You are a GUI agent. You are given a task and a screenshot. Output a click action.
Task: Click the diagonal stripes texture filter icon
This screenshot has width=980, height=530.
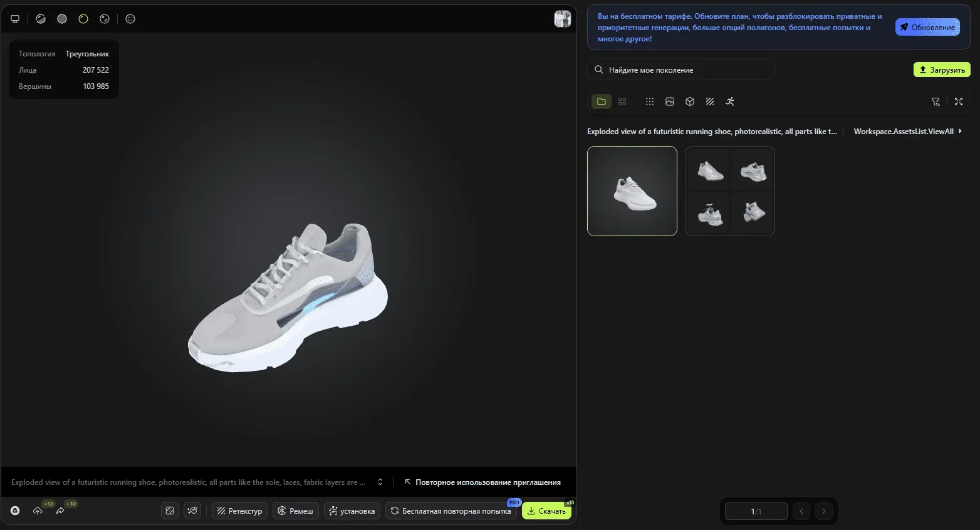(x=710, y=101)
